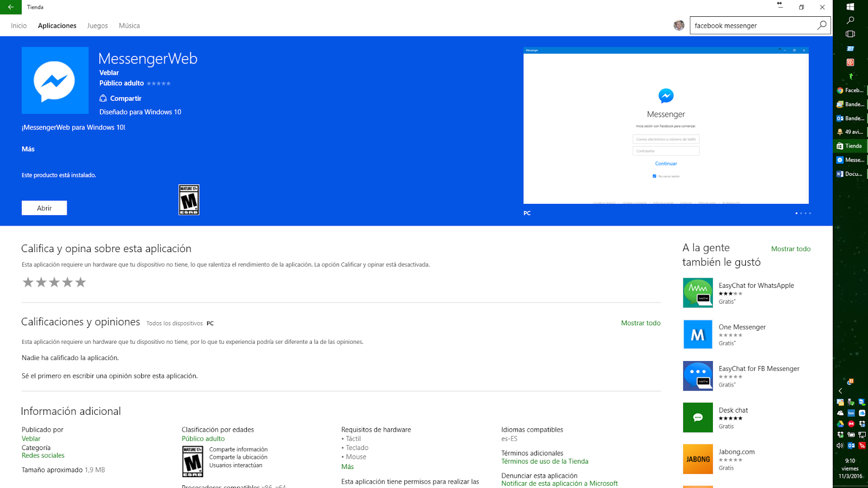Open the Veblar link under Publicado por
Image resolution: width=868 pixels, height=488 pixels.
tap(31, 439)
